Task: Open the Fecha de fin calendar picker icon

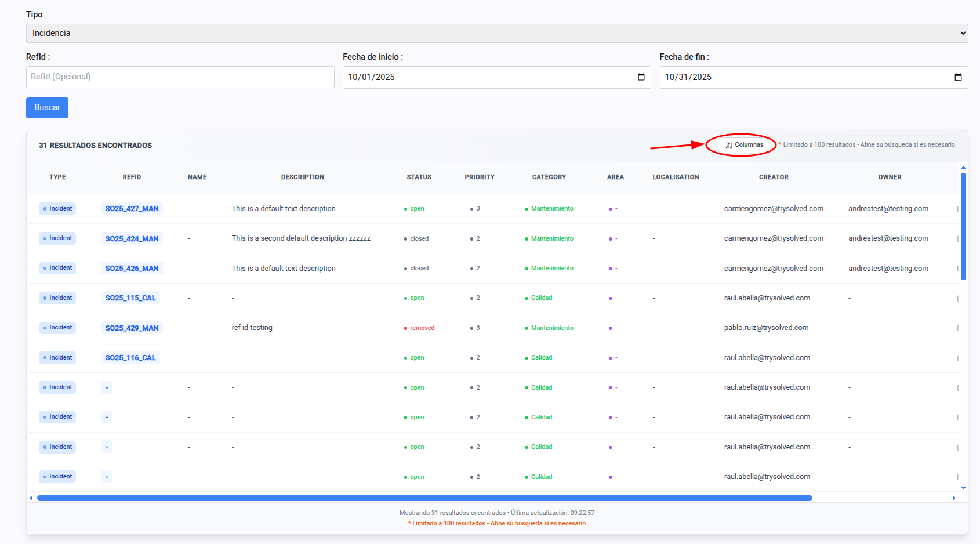Action: pos(957,77)
